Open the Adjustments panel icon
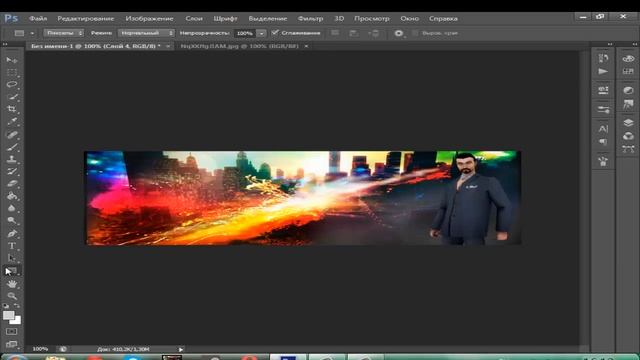Screen dimensions: 640x360 628,90
